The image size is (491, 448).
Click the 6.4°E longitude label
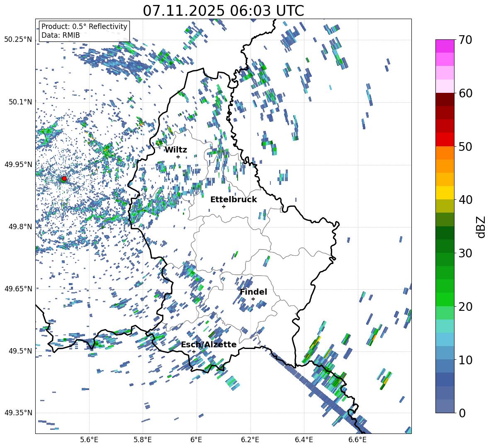(x=304, y=440)
